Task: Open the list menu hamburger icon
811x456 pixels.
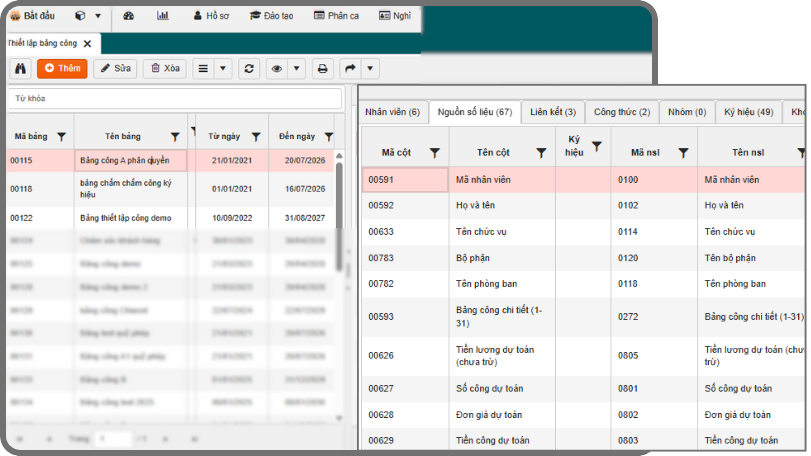Action: click(x=203, y=68)
